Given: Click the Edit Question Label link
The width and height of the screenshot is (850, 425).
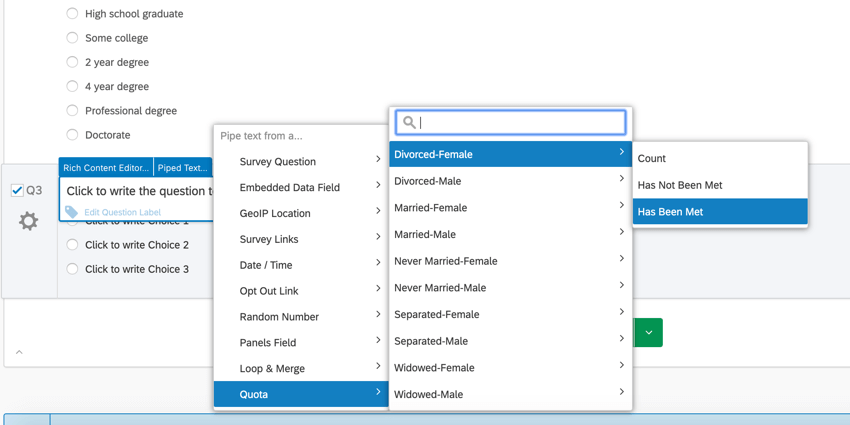Looking at the screenshot, I should (x=122, y=212).
